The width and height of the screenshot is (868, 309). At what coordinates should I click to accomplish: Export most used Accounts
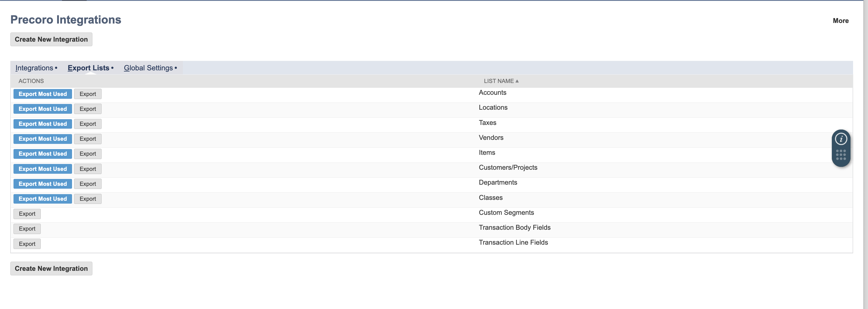[43, 94]
